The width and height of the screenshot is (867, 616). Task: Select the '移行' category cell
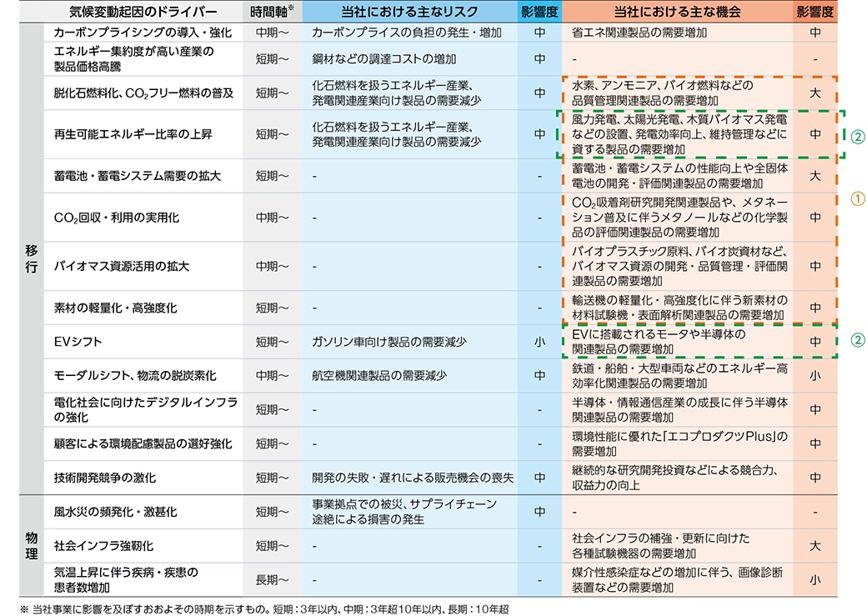click(32, 258)
